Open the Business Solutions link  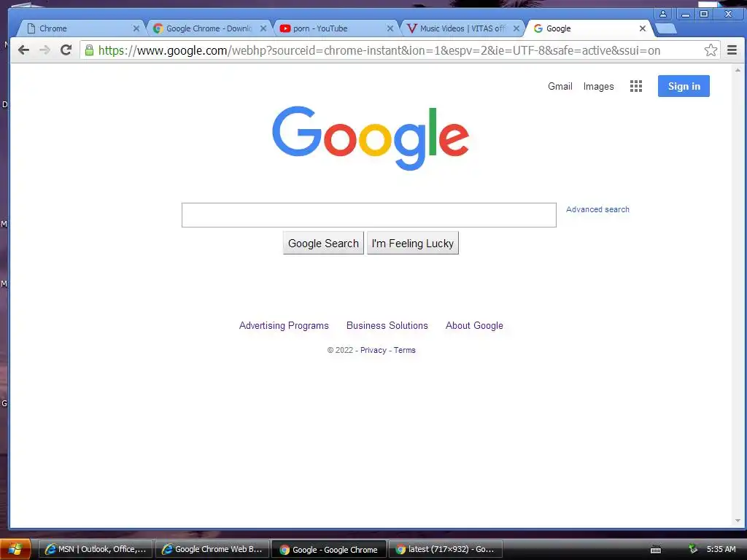(x=387, y=326)
